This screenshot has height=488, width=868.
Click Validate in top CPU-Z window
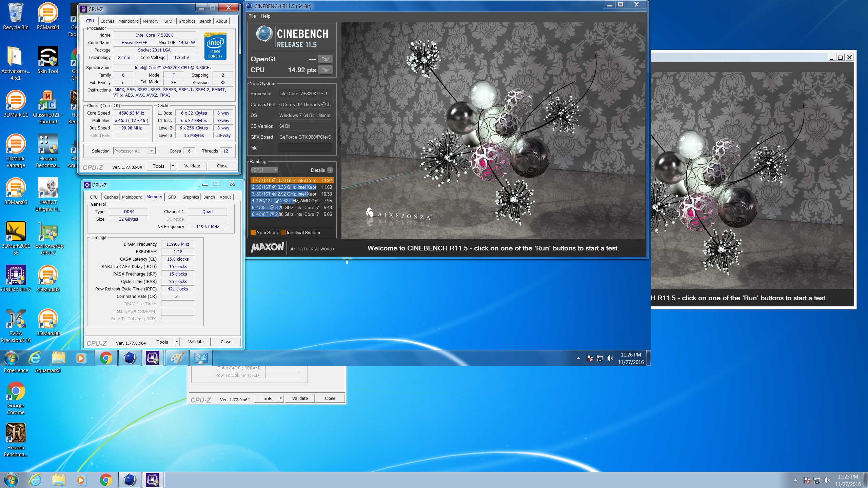coord(192,166)
